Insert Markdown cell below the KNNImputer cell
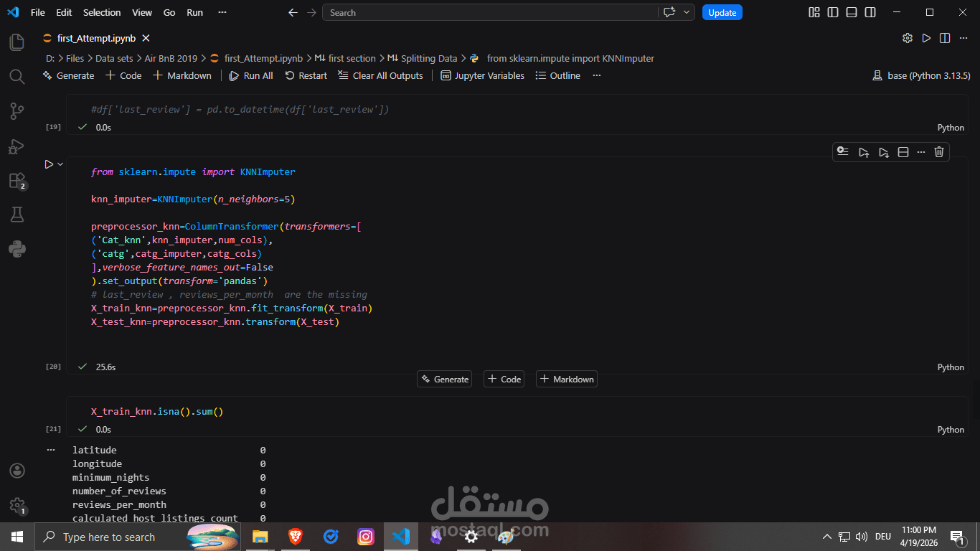The width and height of the screenshot is (980, 551). (x=567, y=379)
